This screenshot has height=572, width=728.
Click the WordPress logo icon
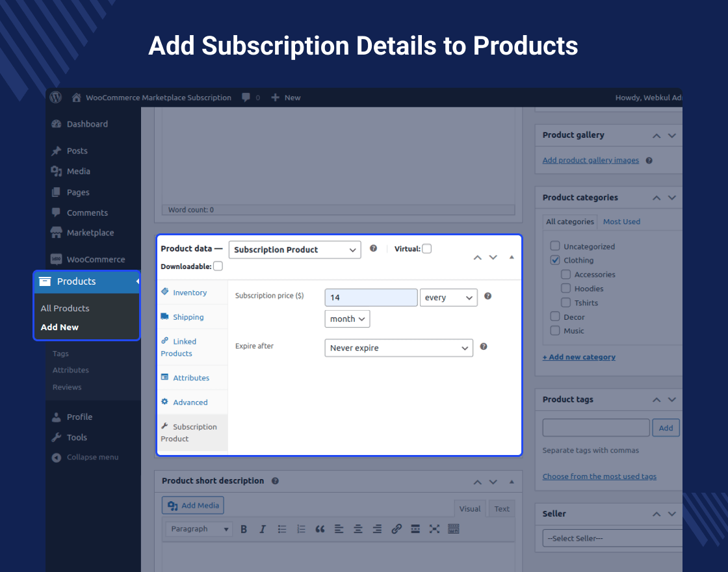click(56, 97)
